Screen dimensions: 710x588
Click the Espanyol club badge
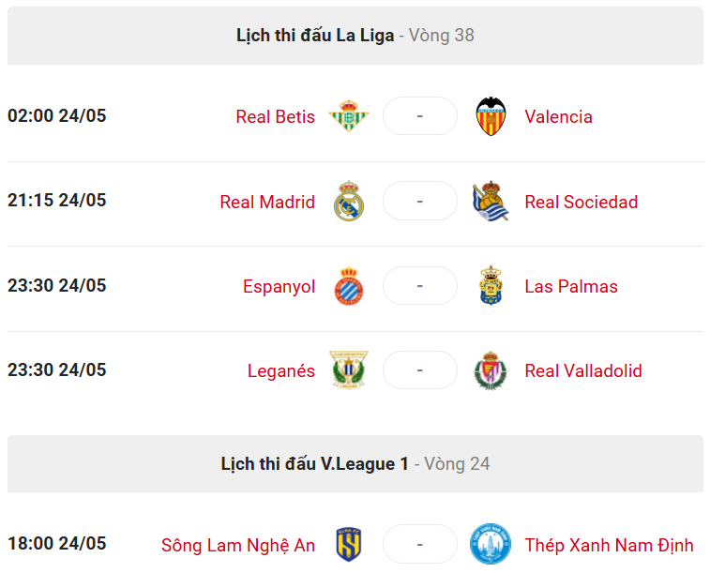[349, 286]
